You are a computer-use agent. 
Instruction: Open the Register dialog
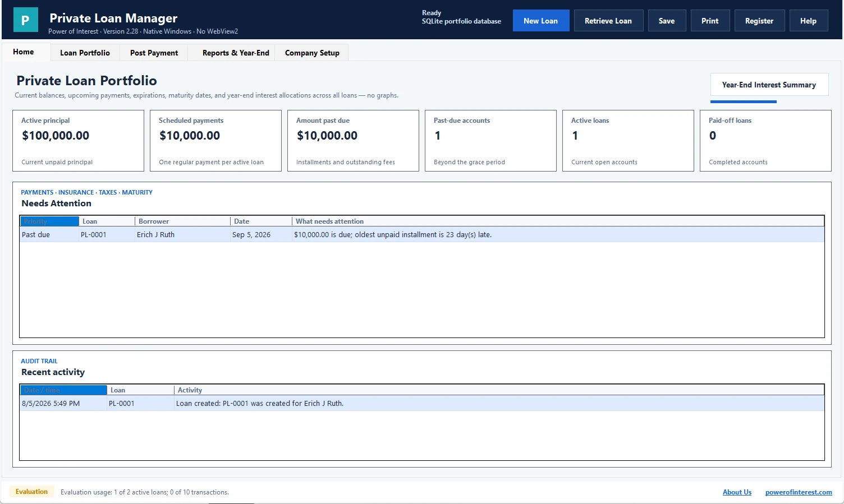click(759, 21)
